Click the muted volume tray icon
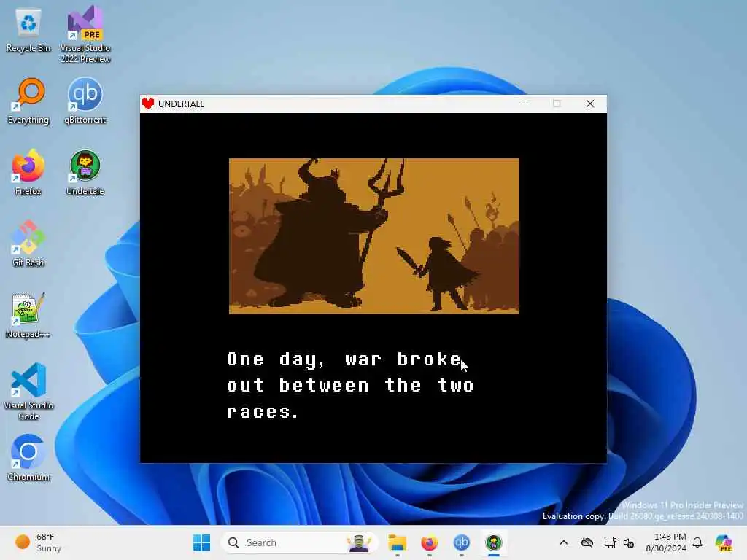 point(629,542)
